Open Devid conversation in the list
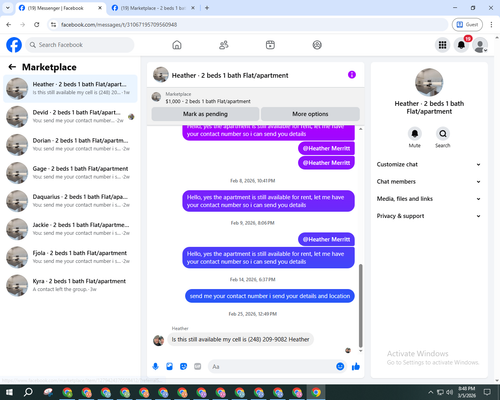The image size is (500, 400). coord(70,117)
